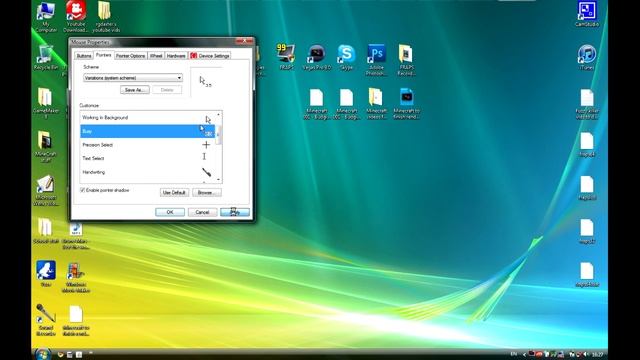Select the Minecraft videos folder icon
This screenshot has height=360, width=640.
coord(376,104)
